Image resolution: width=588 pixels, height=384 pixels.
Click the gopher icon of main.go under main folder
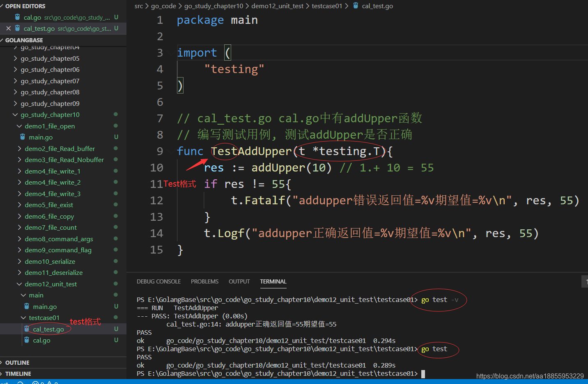coord(27,306)
